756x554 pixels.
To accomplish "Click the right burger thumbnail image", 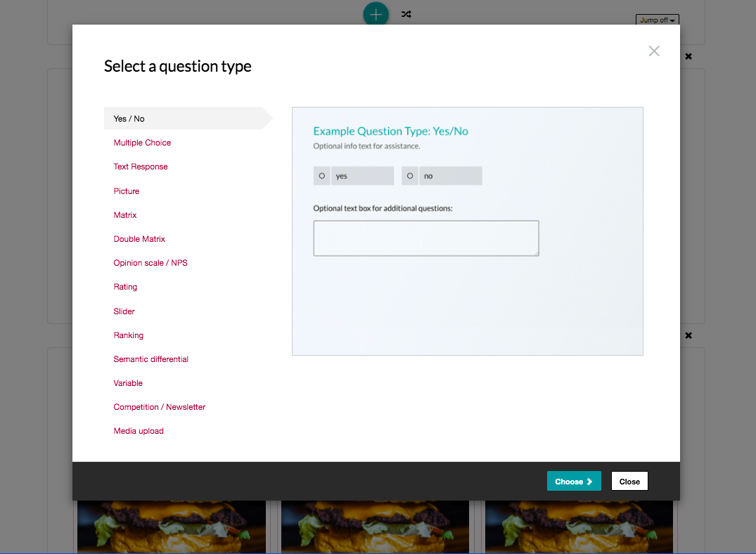I will tap(579, 527).
